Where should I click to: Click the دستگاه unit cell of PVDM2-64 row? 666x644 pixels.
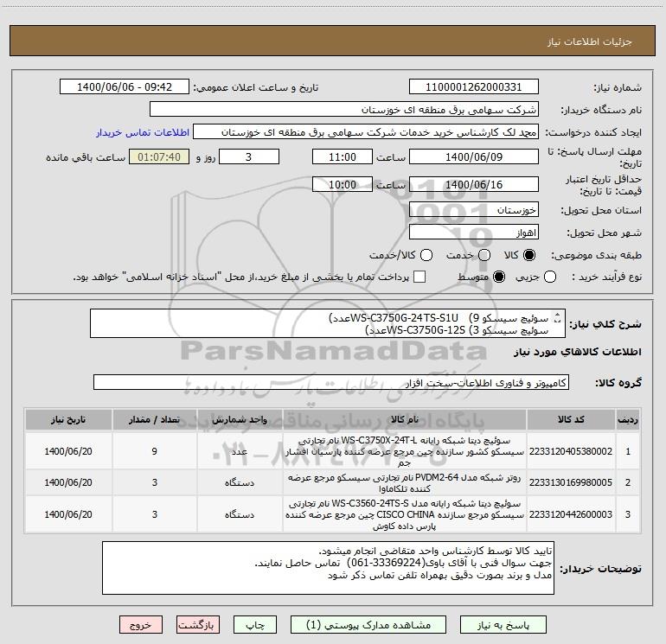[x=240, y=482]
